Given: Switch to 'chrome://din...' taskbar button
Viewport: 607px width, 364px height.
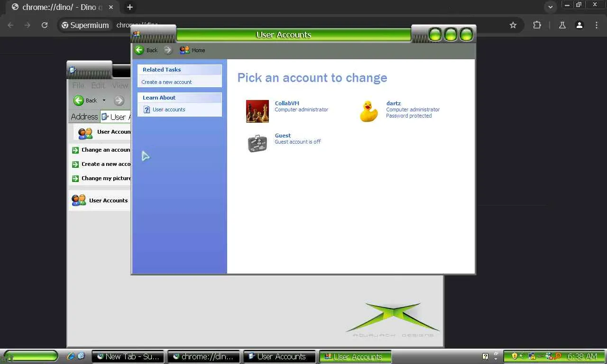Looking at the screenshot, I should pos(204,356).
